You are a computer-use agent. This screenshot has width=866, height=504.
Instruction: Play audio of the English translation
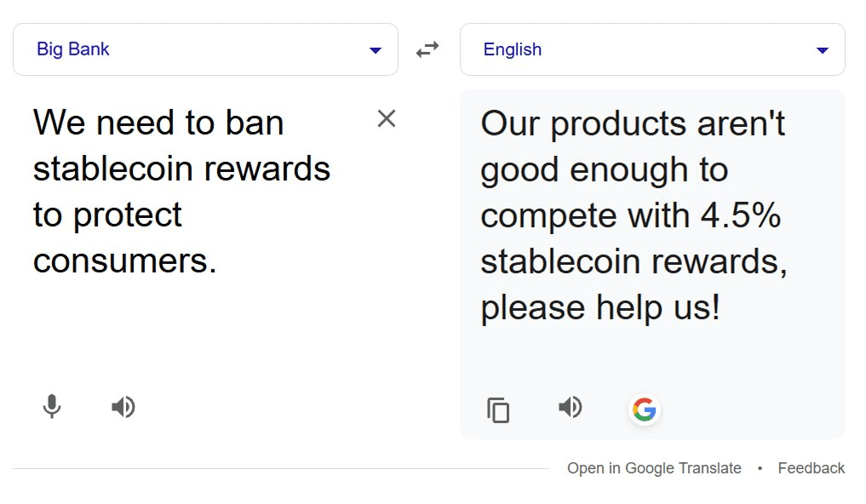point(571,407)
